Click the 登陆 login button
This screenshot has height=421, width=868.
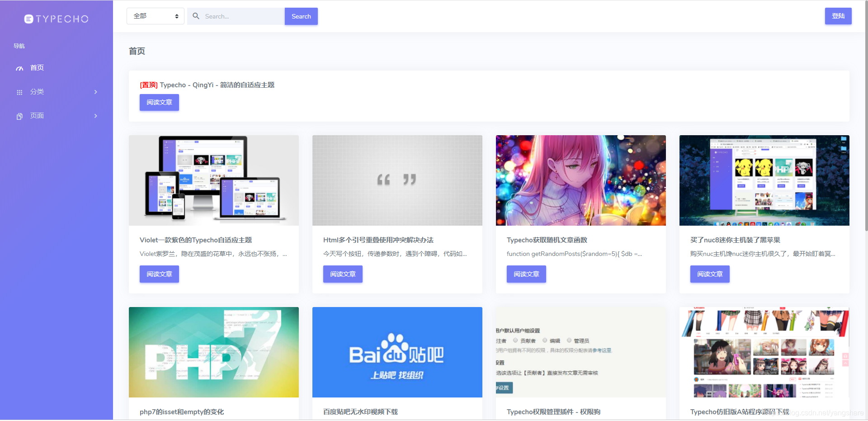[838, 16]
